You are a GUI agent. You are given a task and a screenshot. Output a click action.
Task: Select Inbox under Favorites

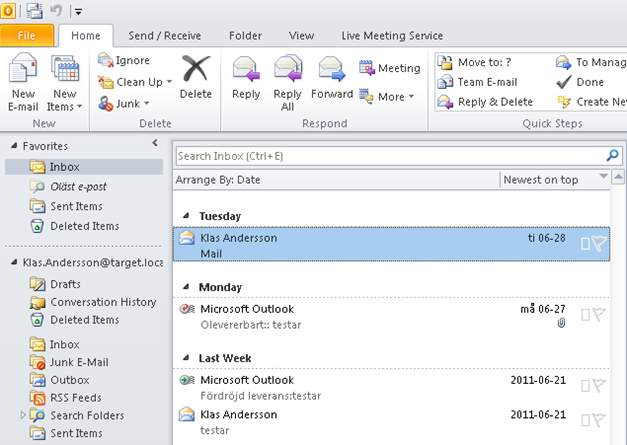(84, 167)
